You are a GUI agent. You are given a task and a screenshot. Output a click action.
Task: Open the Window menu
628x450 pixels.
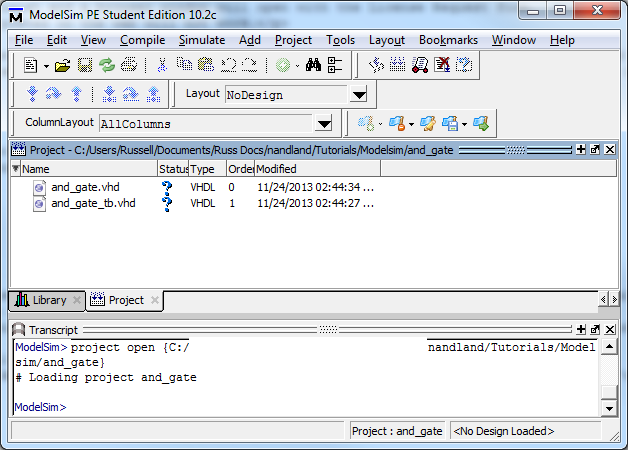[514, 40]
